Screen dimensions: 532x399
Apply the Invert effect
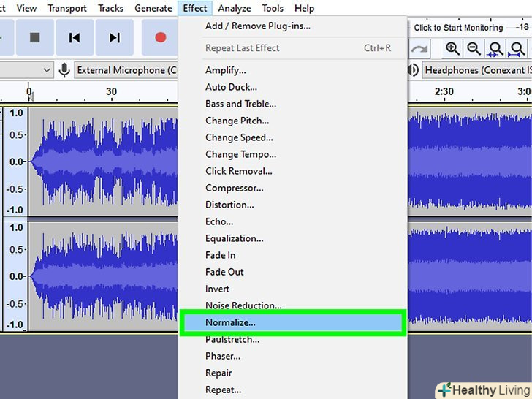click(x=293, y=289)
